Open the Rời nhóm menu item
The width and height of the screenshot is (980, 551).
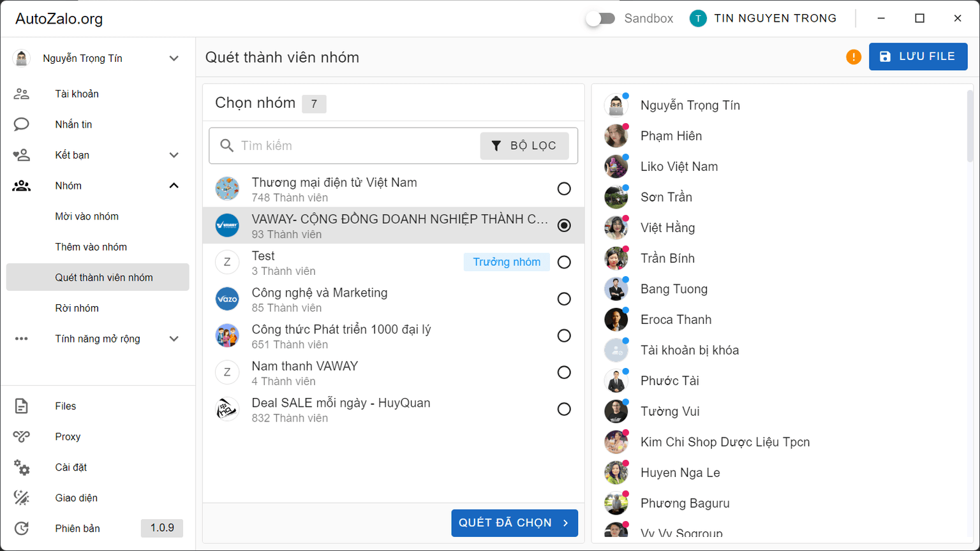(x=77, y=308)
